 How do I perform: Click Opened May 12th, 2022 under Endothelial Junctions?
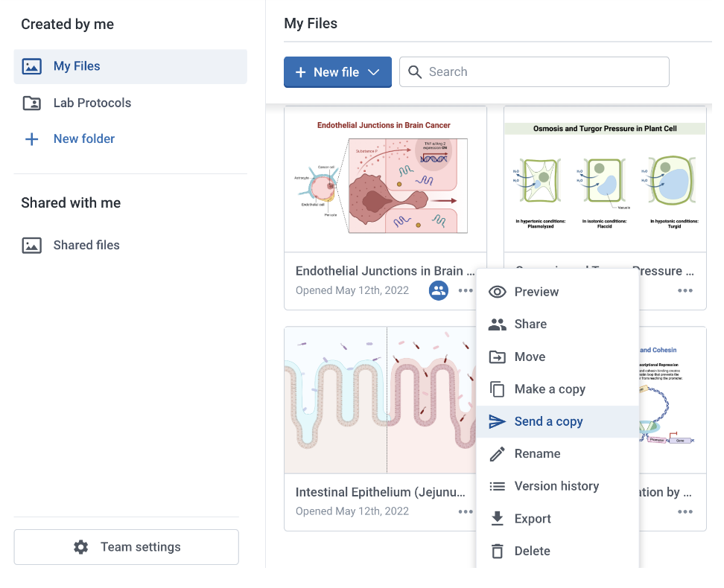pos(352,290)
